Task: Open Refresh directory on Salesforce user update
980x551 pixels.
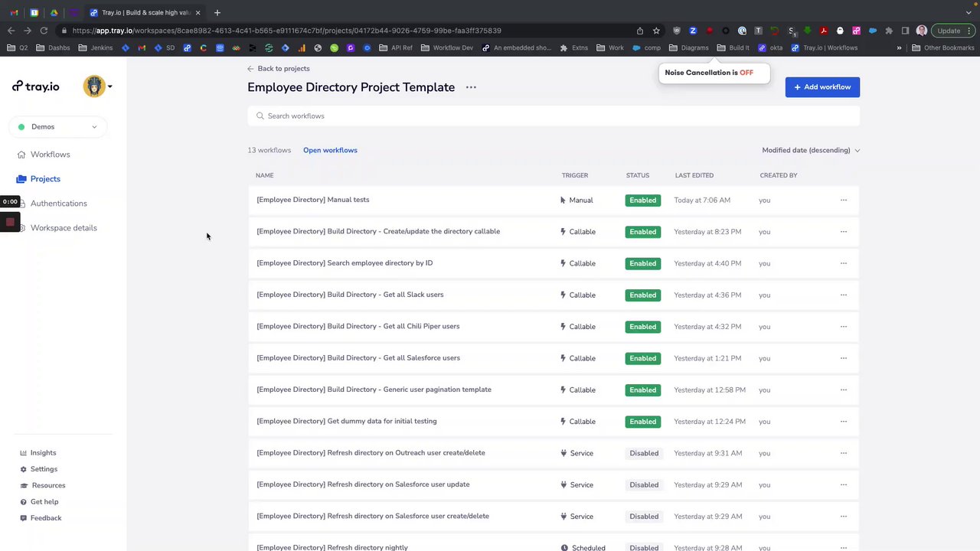Action: (363, 484)
